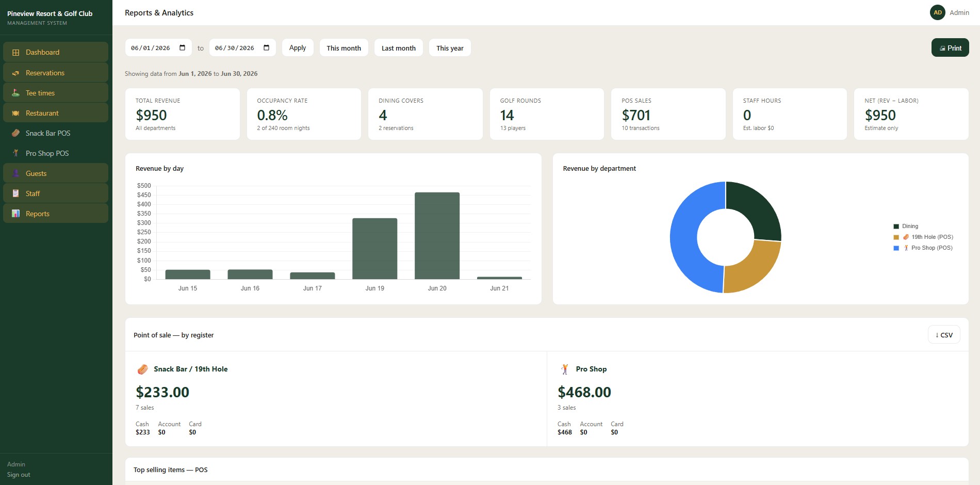
Task: Click the Occupancy Rate 0.8% value
Action: 272,115
